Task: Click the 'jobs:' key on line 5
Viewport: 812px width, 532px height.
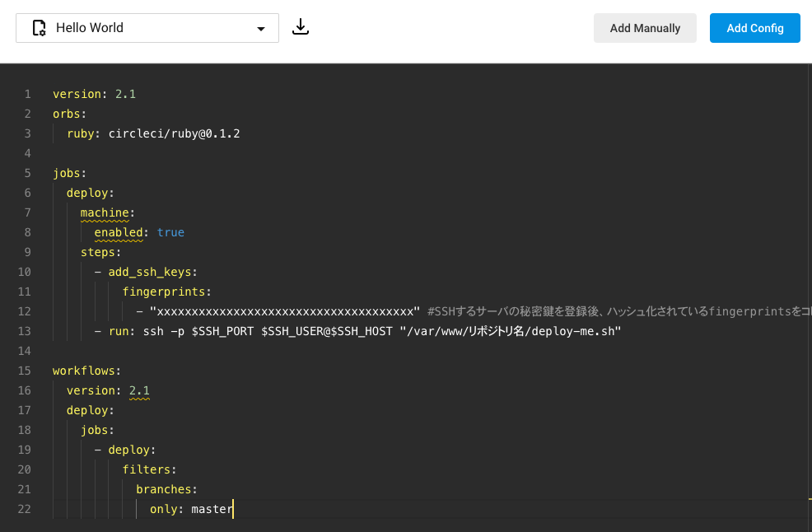Action: pos(69,173)
